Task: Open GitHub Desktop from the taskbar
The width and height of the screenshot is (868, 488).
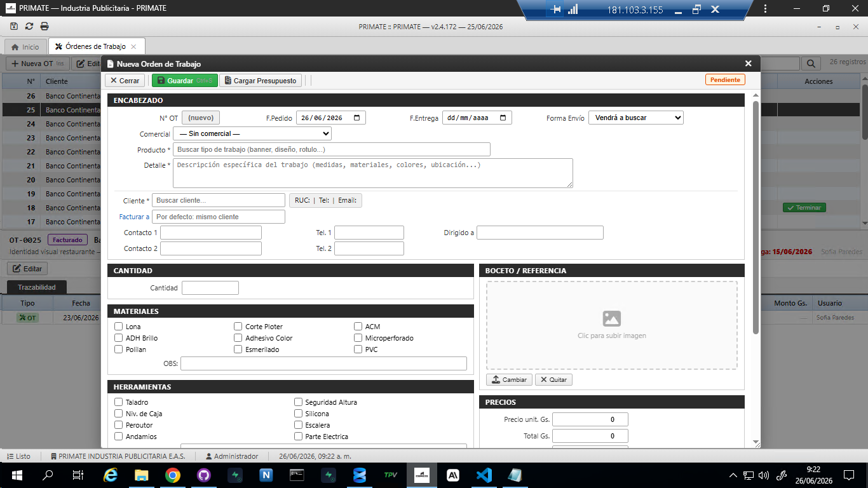Action: click(x=203, y=475)
